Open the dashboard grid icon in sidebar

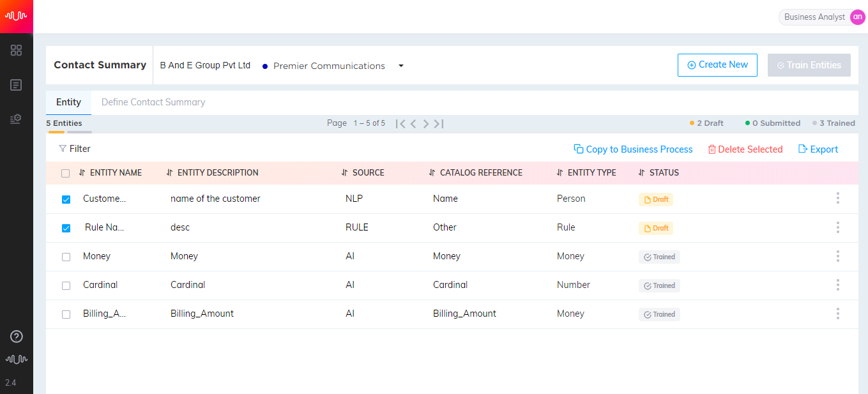(x=17, y=50)
